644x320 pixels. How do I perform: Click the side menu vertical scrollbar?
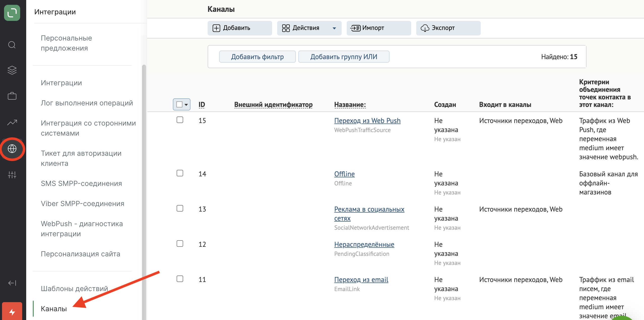pyautogui.click(x=144, y=192)
